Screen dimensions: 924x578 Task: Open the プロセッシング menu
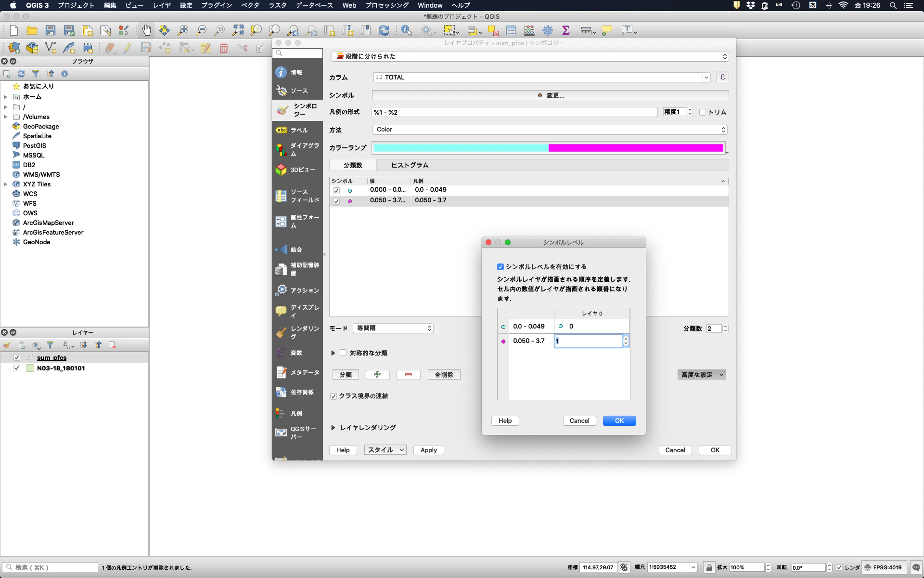[386, 5]
